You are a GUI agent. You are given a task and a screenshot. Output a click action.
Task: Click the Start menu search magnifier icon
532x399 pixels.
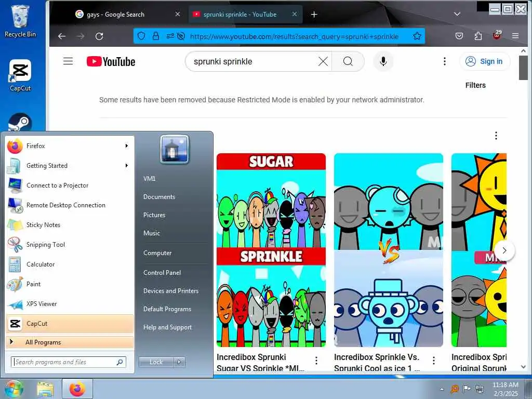click(120, 362)
